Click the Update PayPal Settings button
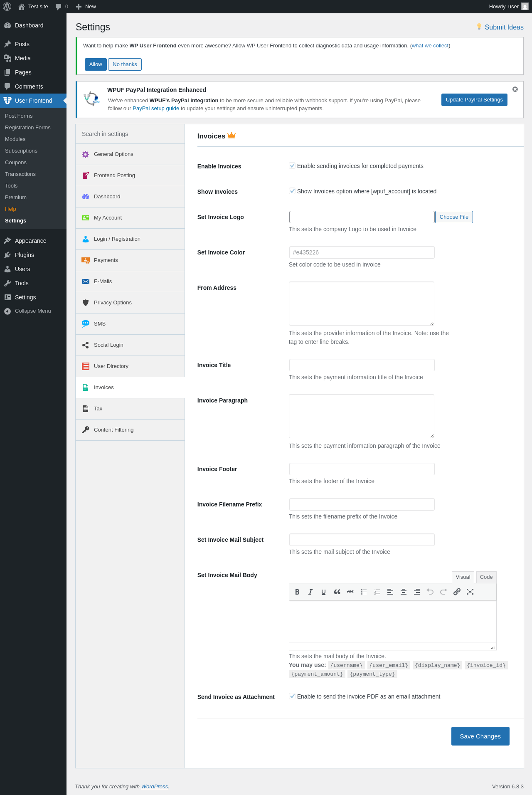The width and height of the screenshot is (532, 795). point(474,100)
